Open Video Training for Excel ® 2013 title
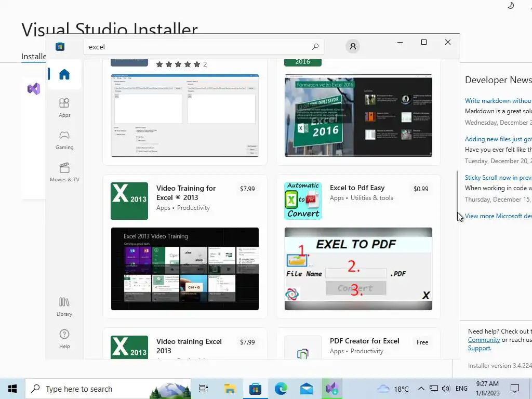This screenshot has height=399, width=532. point(186,193)
